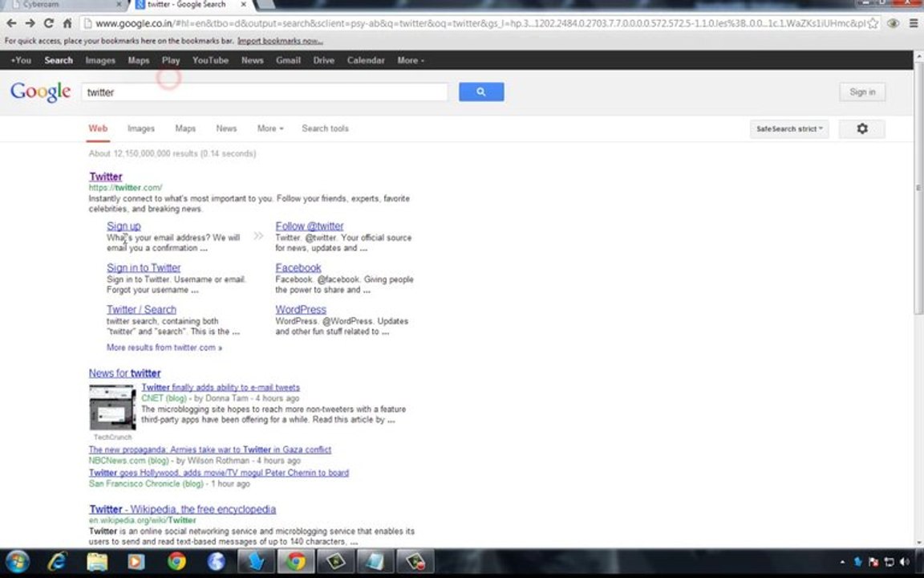Open the Twitter main result link

(106, 177)
